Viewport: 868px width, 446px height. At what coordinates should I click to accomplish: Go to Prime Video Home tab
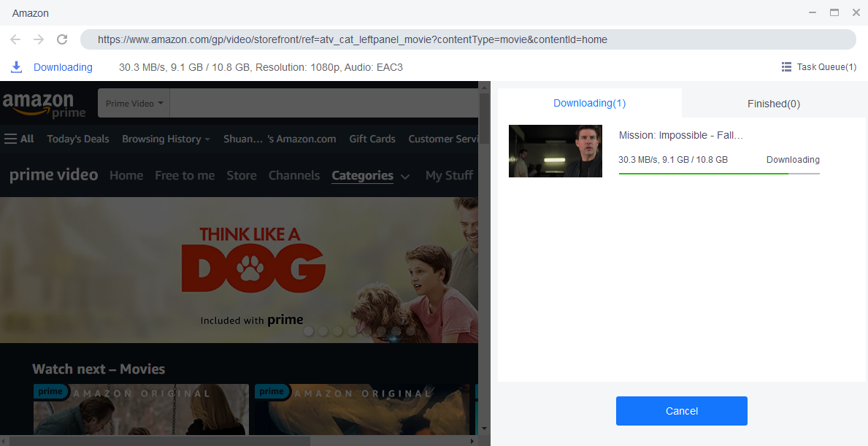coord(126,175)
